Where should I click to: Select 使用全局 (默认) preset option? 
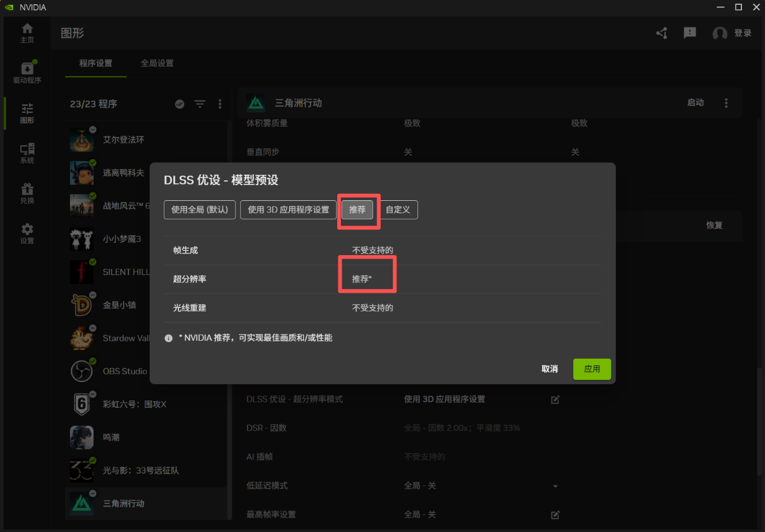pyautogui.click(x=199, y=209)
